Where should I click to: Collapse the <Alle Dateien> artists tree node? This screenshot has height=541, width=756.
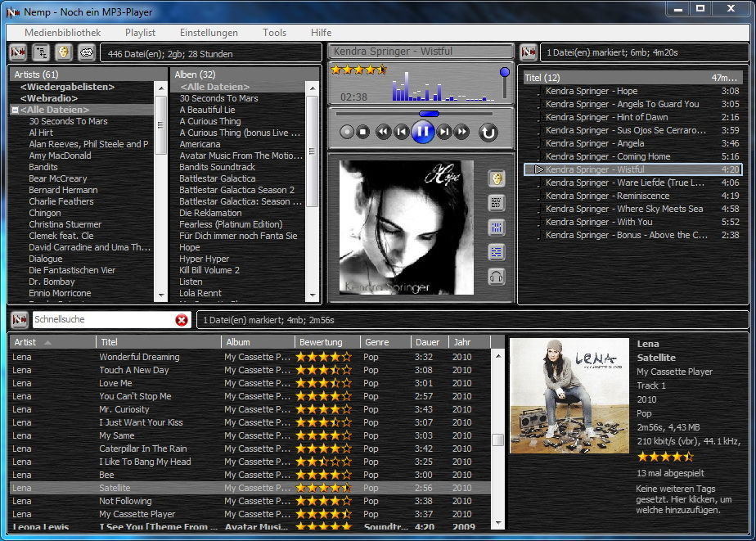(15, 110)
